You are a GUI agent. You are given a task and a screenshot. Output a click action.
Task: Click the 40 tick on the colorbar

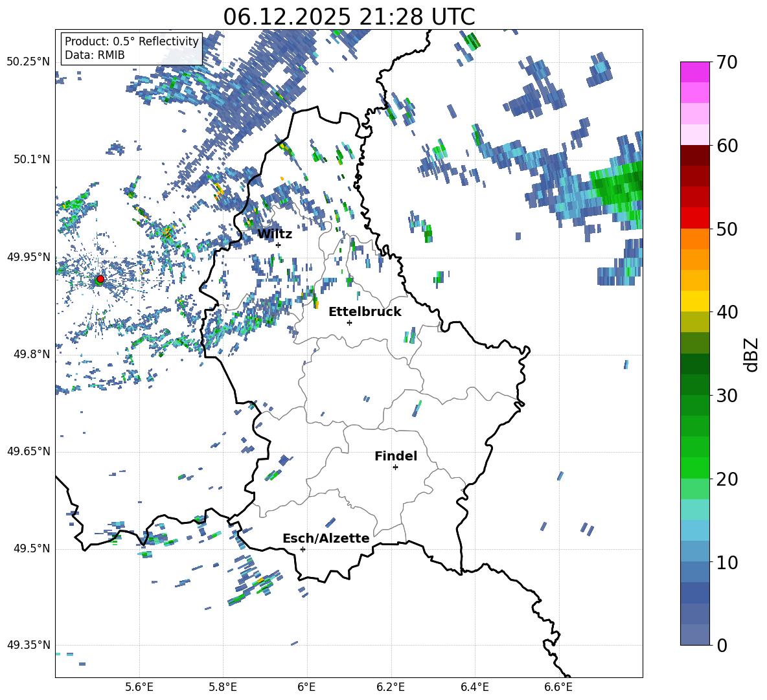(x=726, y=312)
